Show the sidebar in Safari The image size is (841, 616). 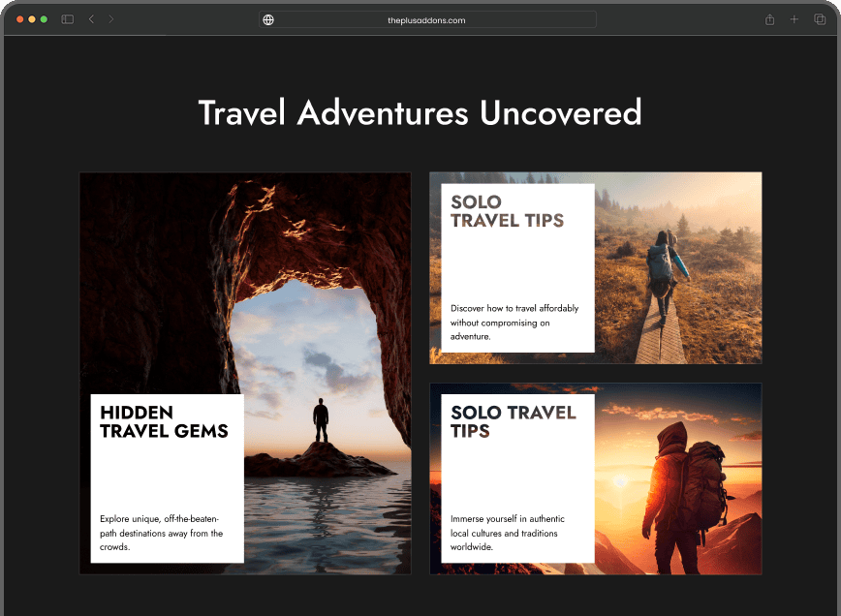tap(66, 18)
